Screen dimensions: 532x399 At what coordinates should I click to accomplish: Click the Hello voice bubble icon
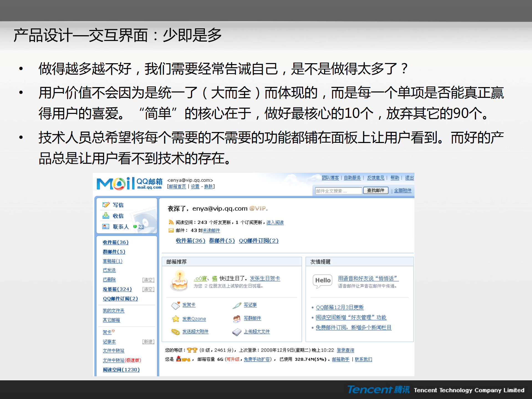pos(322,281)
